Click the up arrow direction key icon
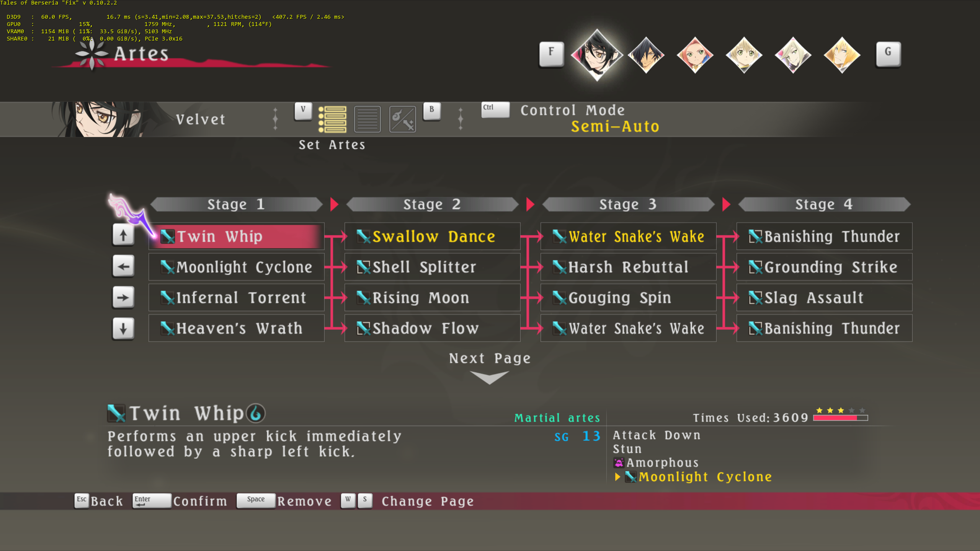This screenshot has width=980, height=551. point(123,235)
